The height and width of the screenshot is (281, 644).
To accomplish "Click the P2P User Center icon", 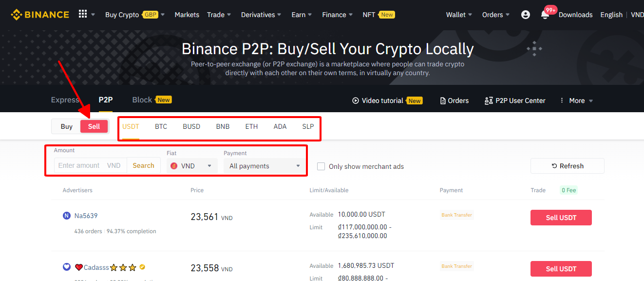I will point(489,100).
